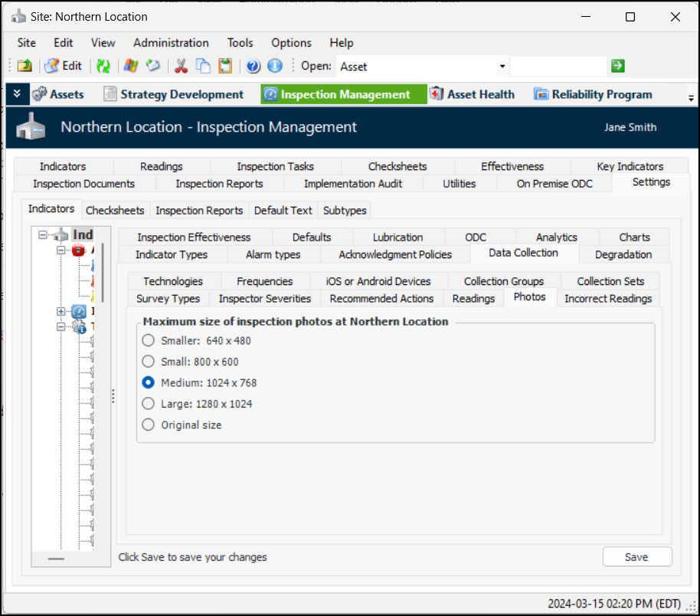The height and width of the screenshot is (616, 700).
Task: Select Smaller: 640 x 480 photo size
Action: tap(149, 341)
